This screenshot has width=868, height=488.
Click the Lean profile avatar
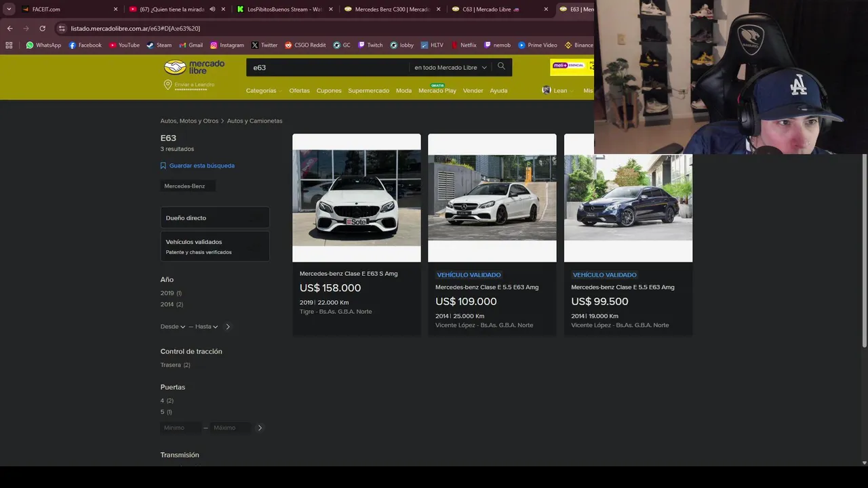tap(547, 90)
